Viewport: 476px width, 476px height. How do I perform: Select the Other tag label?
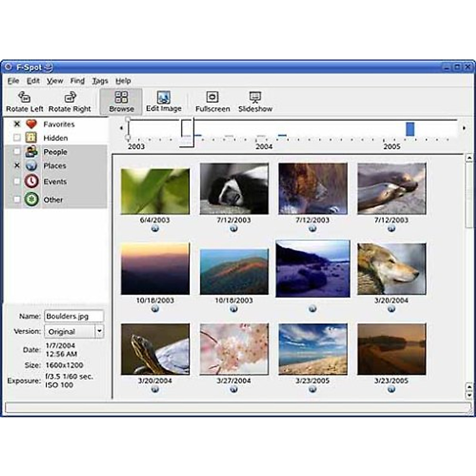(x=54, y=200)
